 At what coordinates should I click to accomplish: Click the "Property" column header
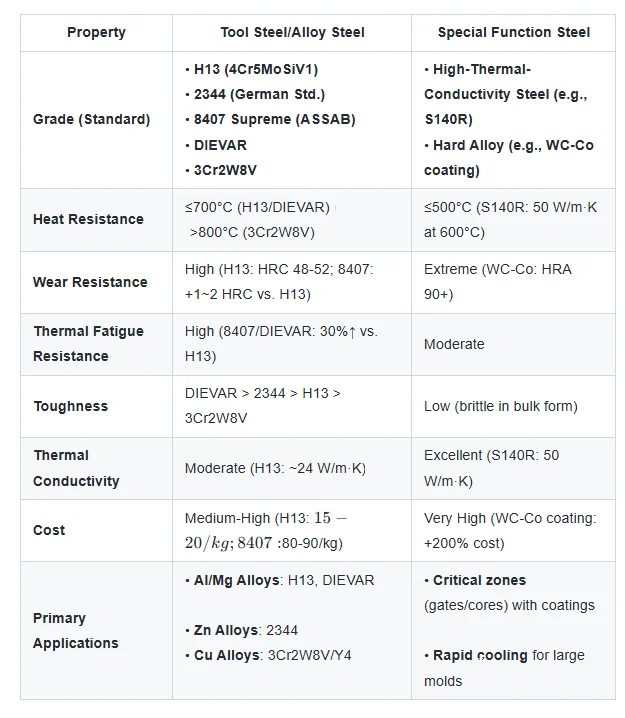96,32
